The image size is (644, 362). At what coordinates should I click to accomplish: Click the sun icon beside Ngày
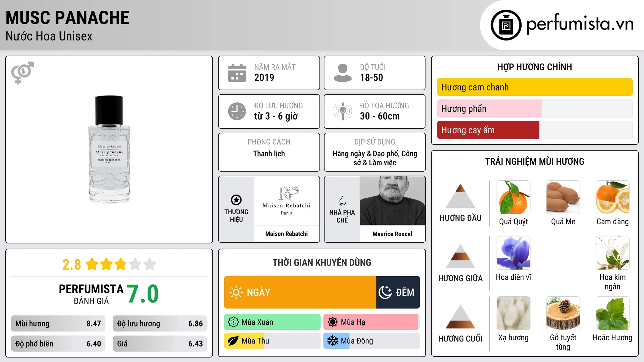[x=236, y=292]
